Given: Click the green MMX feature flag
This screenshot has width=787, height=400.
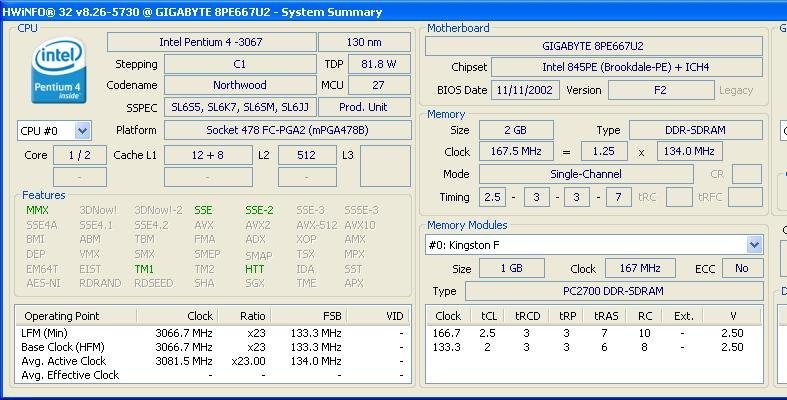Looking at the screenshot, I should click(x=38, y=210).
